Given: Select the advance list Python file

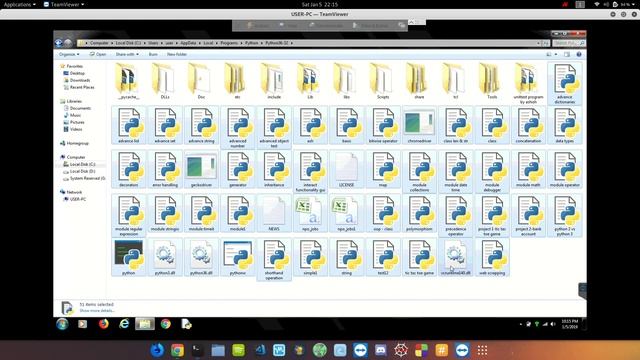Looking at the screenshot, I should 129,125.
